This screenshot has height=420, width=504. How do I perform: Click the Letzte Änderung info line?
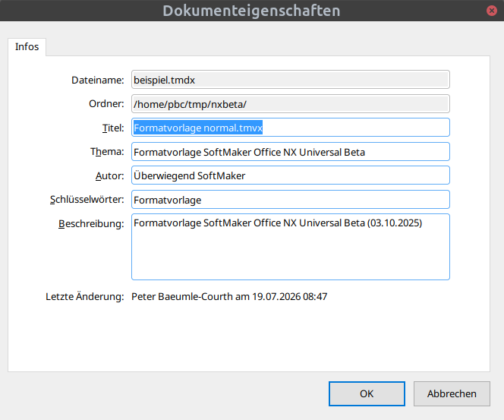pyautogui.click(x=186, y=296)
